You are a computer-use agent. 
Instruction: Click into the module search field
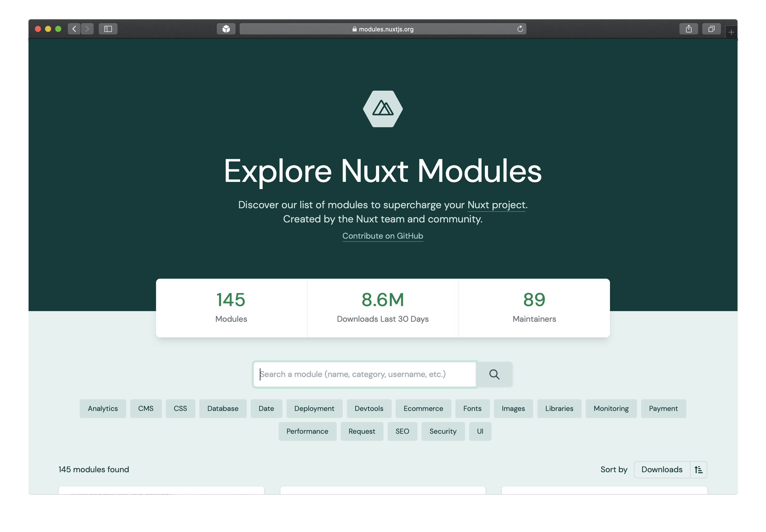tap(364, 374)
